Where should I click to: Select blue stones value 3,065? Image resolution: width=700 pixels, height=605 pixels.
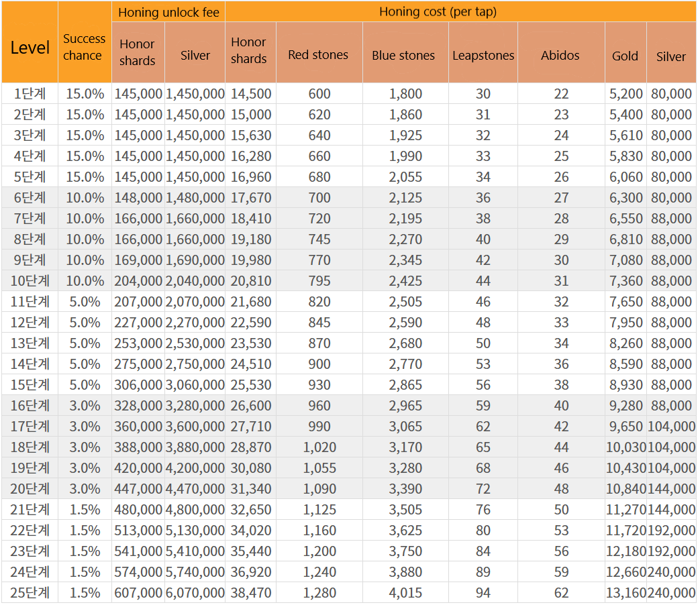click(x=405, y=426)
